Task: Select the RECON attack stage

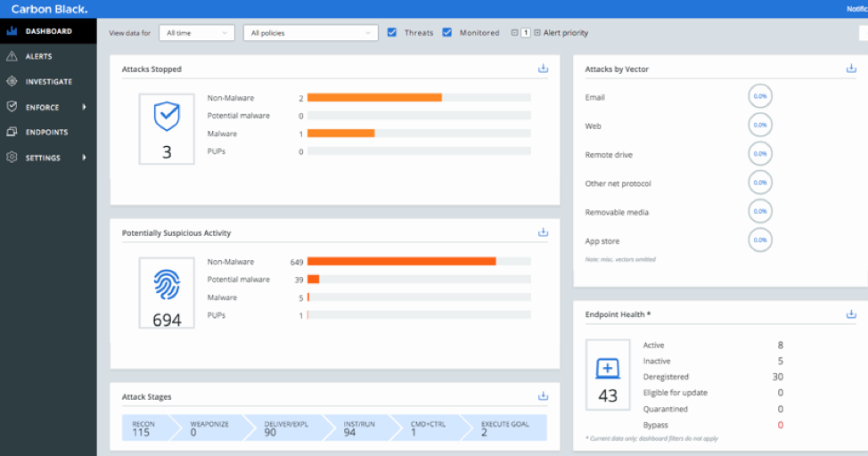Action: point(143,428)
